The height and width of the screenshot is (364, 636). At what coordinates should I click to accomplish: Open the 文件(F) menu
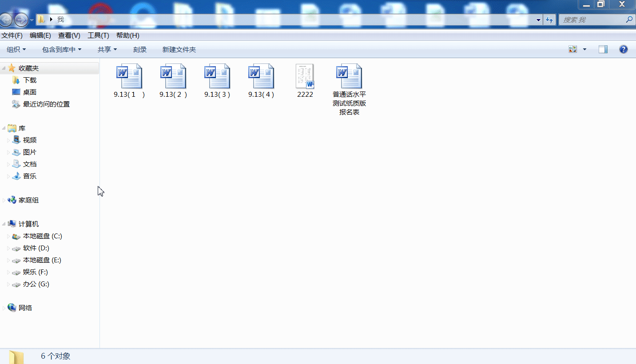pos(12,36)
